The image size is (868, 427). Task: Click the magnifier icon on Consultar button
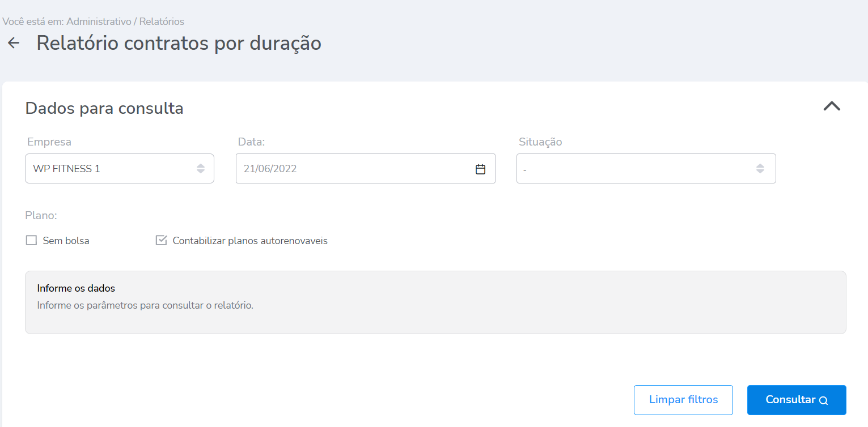point(824,401)
